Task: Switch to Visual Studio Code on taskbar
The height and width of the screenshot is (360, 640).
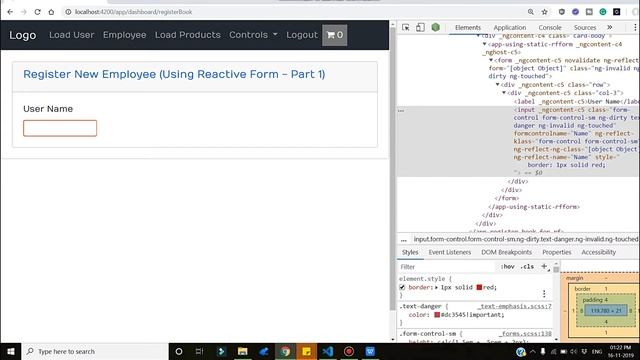Action: tap(327, 351)
